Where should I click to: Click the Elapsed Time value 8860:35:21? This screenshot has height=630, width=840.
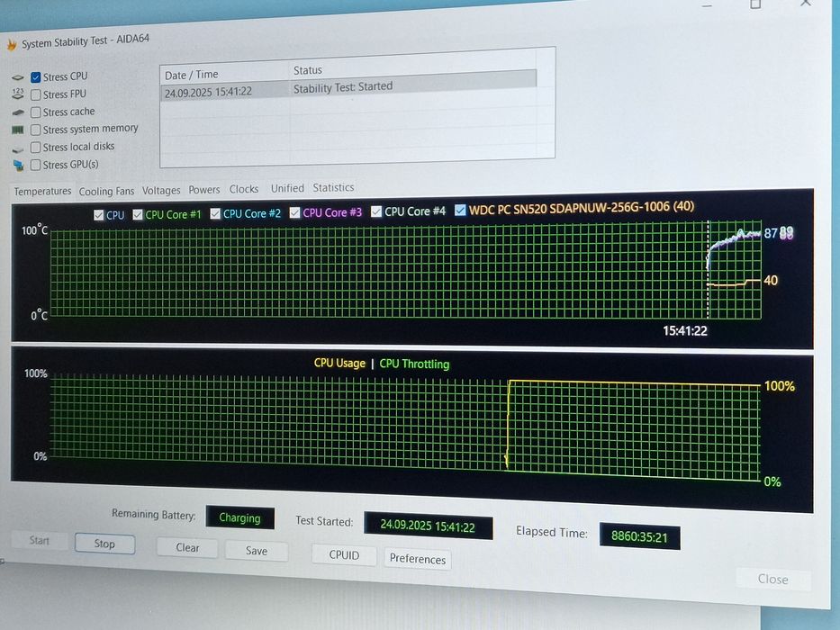click(639, 536)
